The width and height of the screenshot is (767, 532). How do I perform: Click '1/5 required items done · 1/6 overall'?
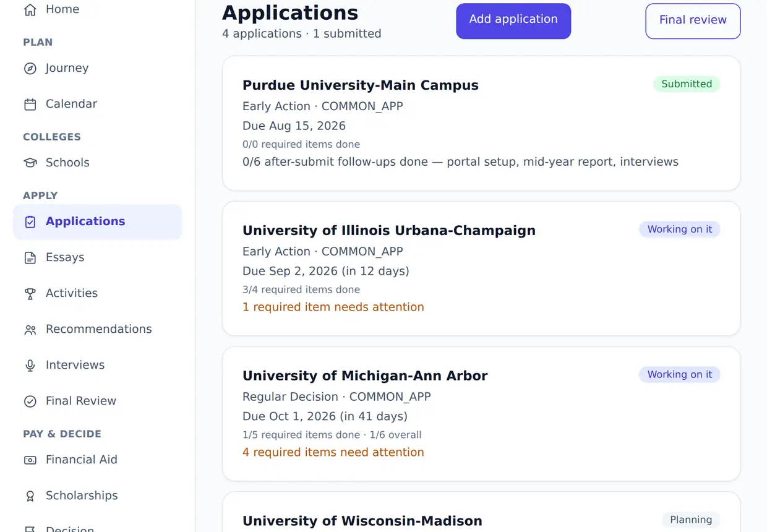(332, 435)
